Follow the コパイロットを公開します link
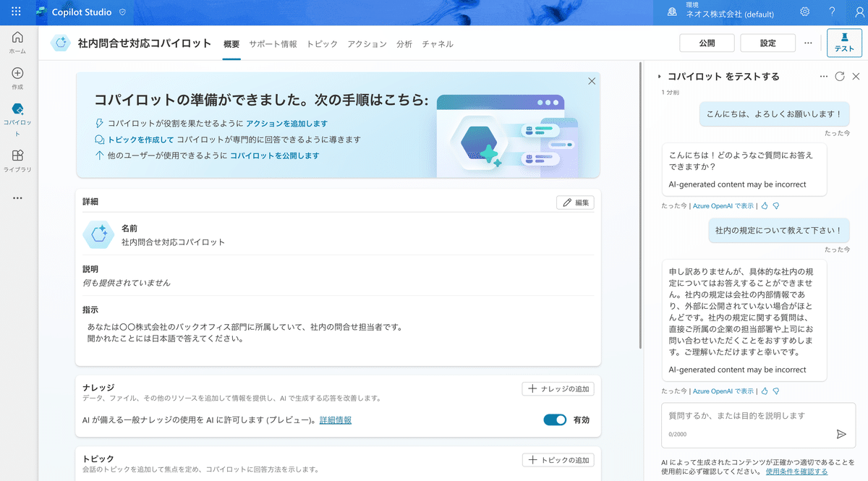Screen dimensions: 868x481 pos(274,156)
